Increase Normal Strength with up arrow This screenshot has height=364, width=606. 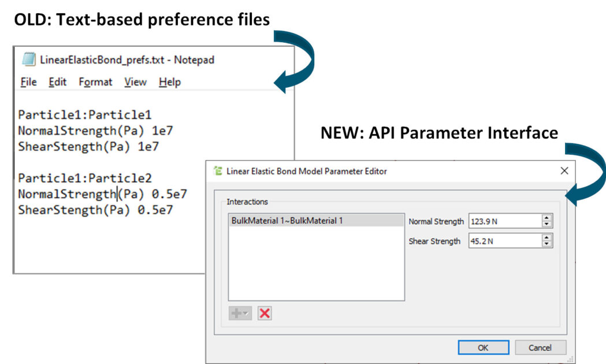coord(546,218)
